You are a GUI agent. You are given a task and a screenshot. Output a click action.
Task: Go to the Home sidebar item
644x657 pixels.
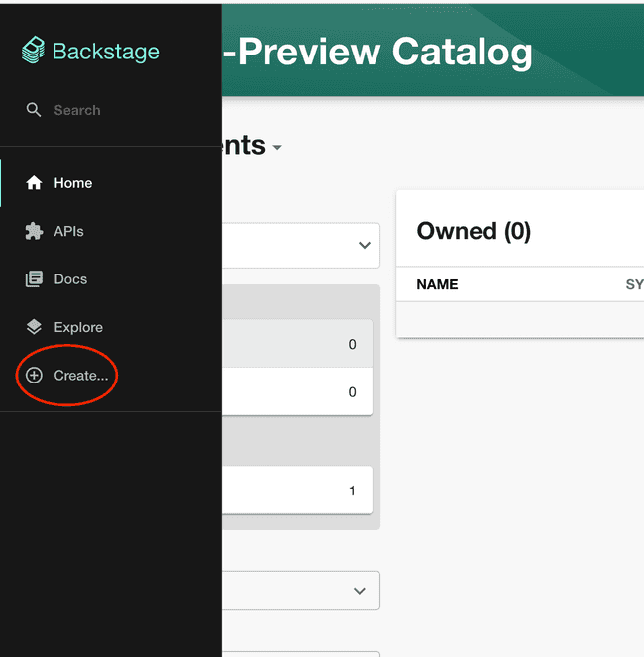(x=111, y=183)
